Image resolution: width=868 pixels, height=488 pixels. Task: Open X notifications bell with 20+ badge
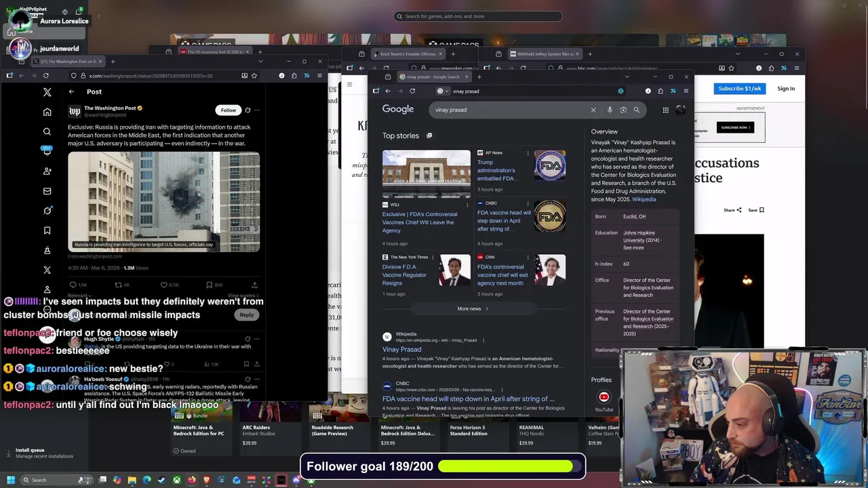point(47,151)
